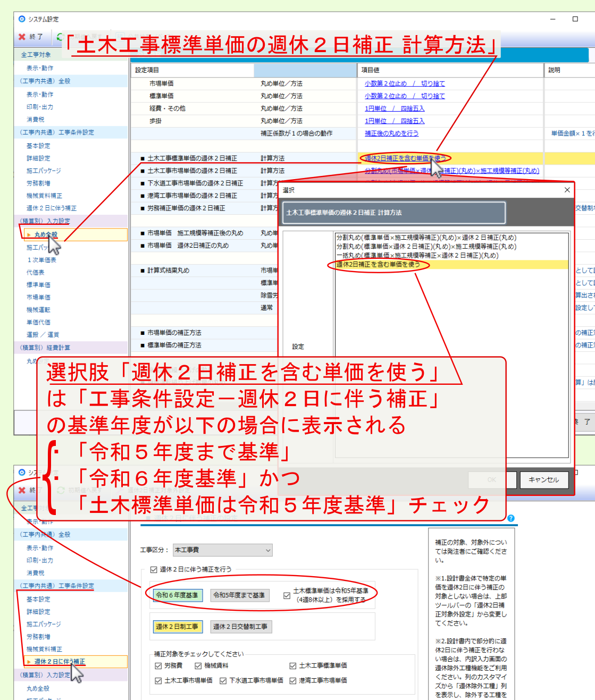Screen dimensions: 595x700
Task: Close the 選択 dialog with its X
Action: (567, 190)
